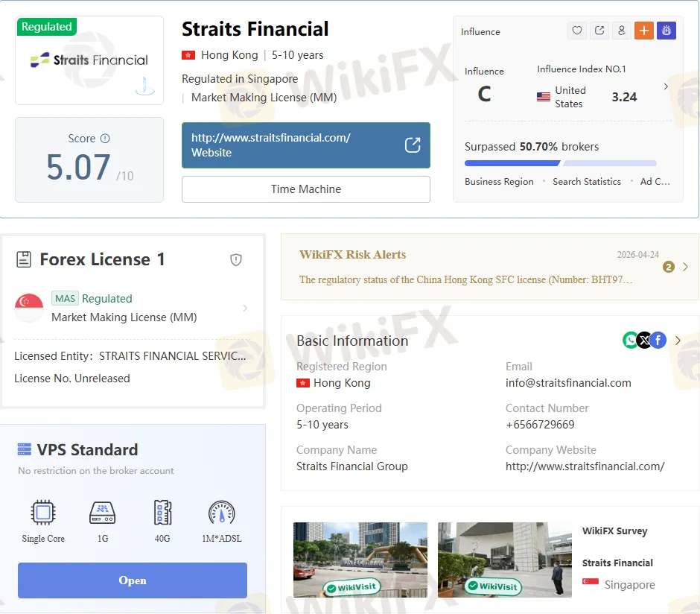Click the Surpassed brokers progress bar
Image resolution: width=700 pixels, height=614 pixels.
560,163
